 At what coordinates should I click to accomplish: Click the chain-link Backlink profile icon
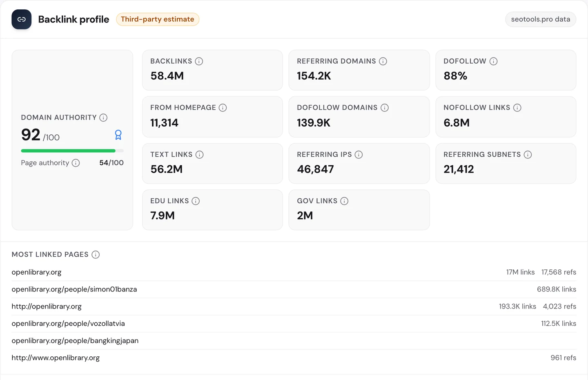22,19
